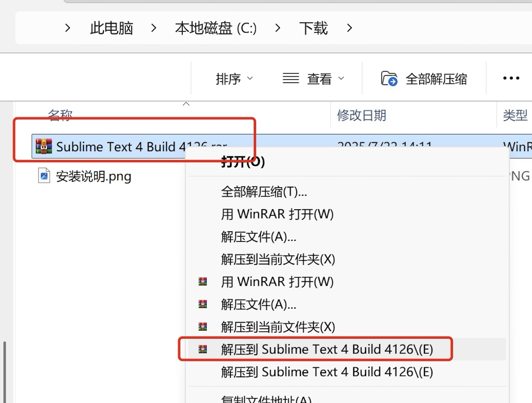Image resolution: width=532 pixels, height=403 pixels.
Task: Navigate to 此电脑 via breadcrumb
Action: click(111, 28)
